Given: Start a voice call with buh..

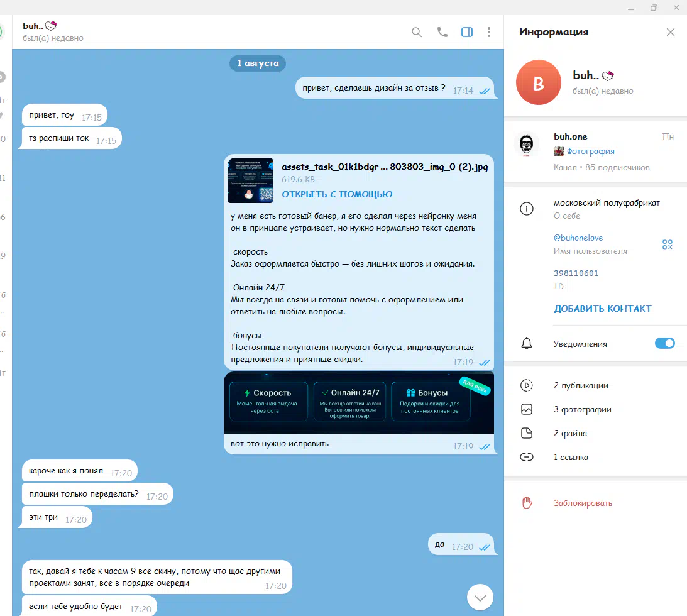Looking at the screenshot, I should coord(442,32).
